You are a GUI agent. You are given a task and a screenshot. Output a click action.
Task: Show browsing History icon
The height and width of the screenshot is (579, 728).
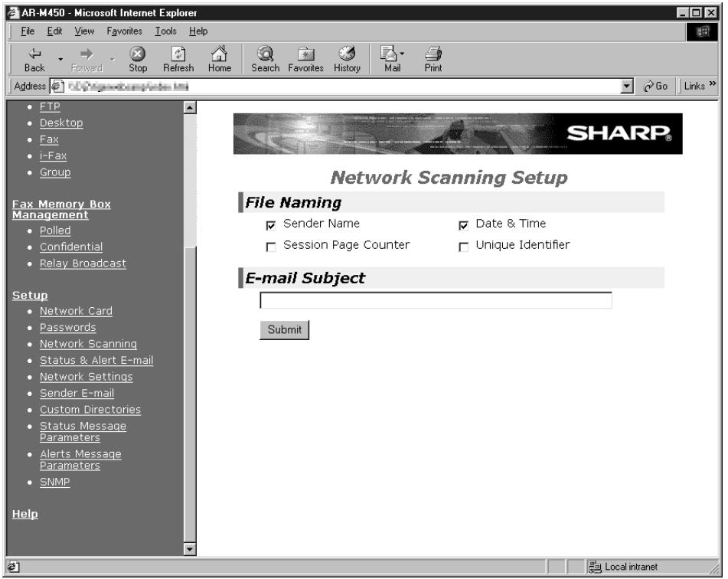347,54
